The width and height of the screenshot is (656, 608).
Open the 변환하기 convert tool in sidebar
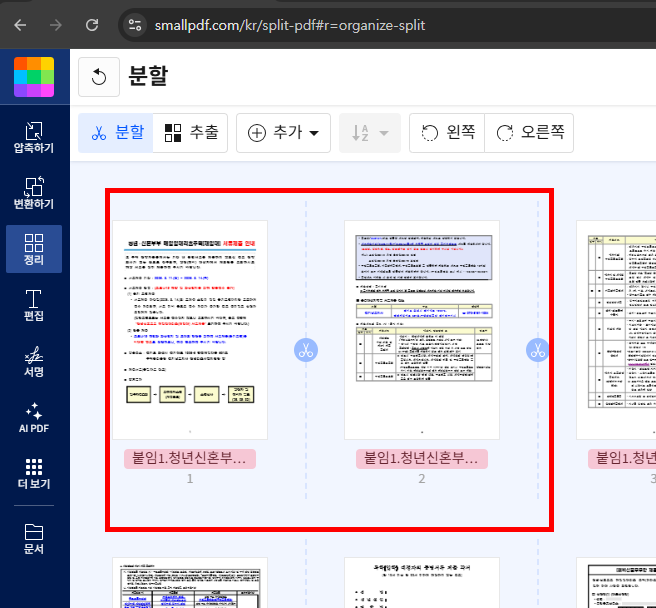pyautogui.click(x=34, y=193)
